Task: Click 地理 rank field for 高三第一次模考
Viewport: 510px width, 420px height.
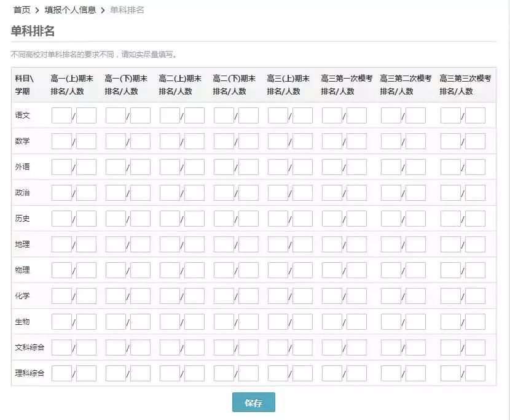Action: point(331,244)
